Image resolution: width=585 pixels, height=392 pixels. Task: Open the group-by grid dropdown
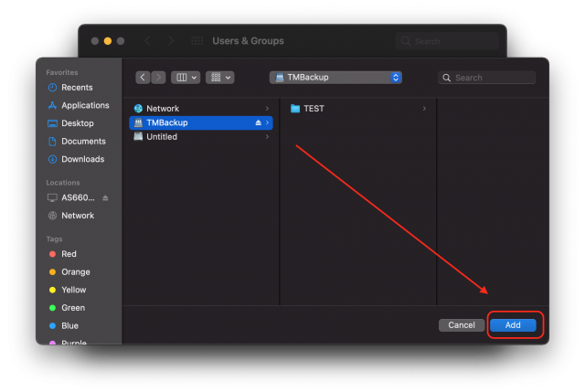tap(219, 78)
